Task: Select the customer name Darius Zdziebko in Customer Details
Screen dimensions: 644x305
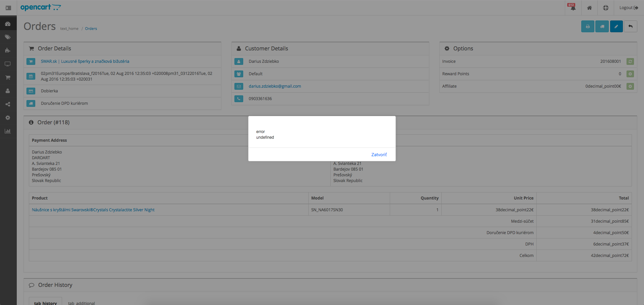Action: [264, 61]
